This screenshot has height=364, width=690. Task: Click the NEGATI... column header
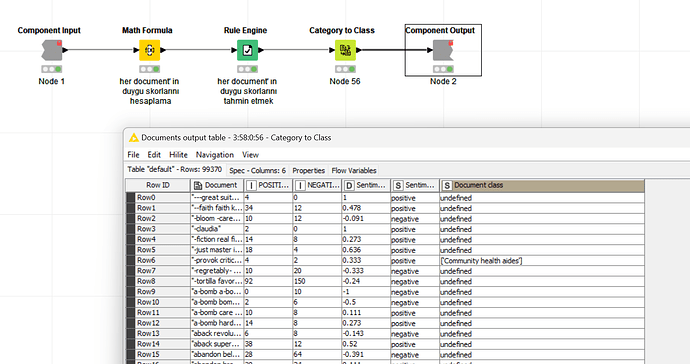(x=317, y=185)
